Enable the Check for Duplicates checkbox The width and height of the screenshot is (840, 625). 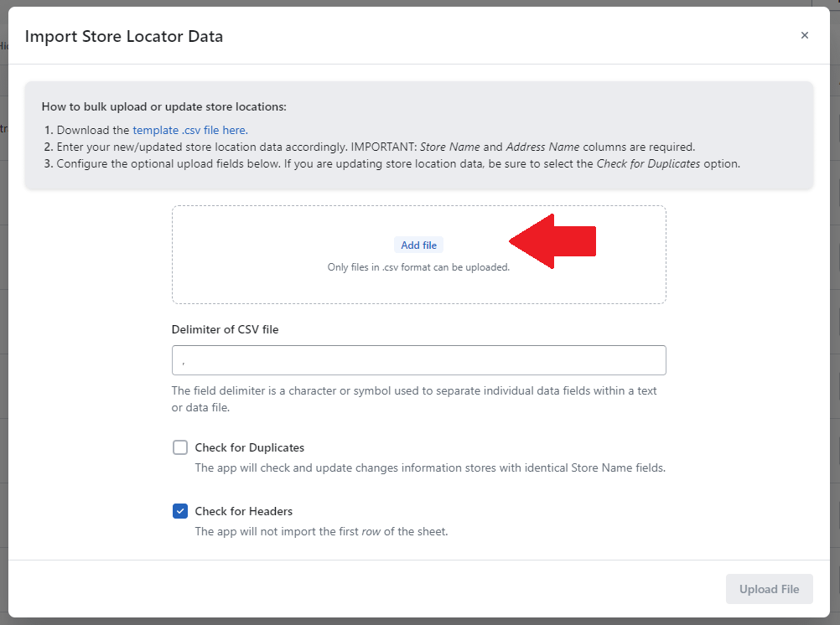(x=180, y=447)
